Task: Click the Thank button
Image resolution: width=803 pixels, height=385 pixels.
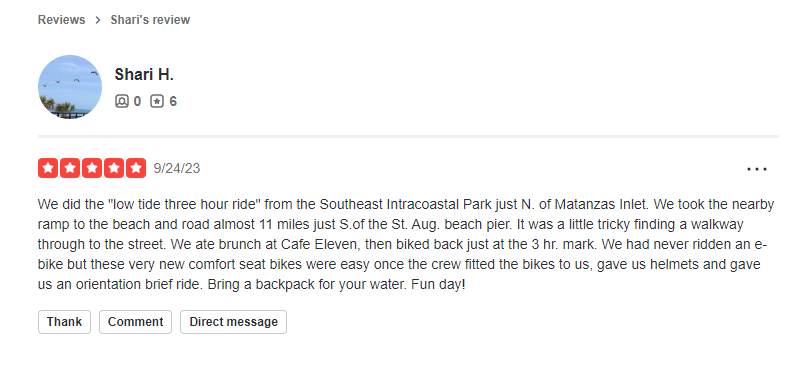Action: (x=64, y=322)
